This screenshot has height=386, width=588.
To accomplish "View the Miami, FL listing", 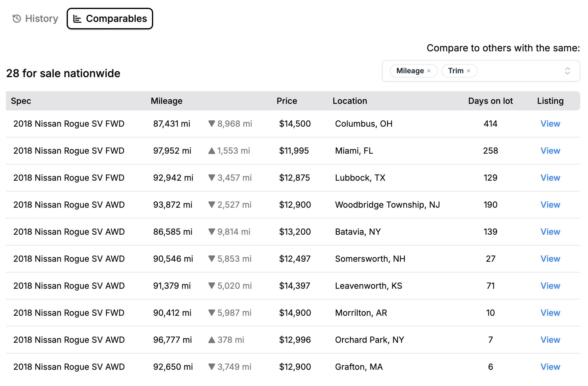I will tap(550, 151).
